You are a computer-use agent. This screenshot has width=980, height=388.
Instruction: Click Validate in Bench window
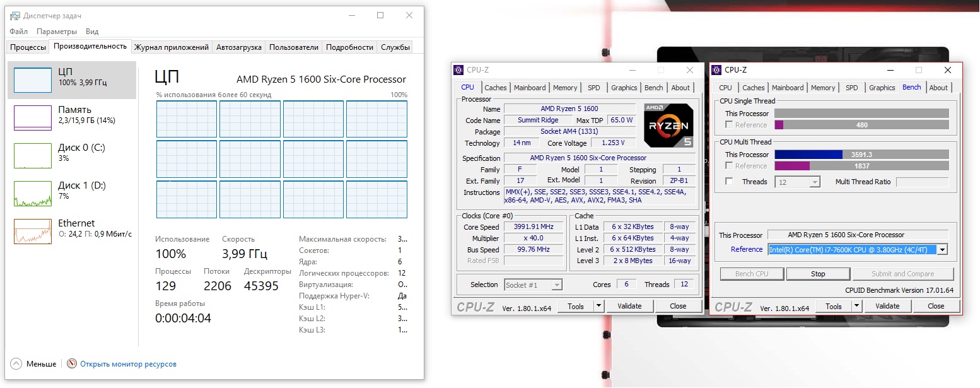[888, 306]
